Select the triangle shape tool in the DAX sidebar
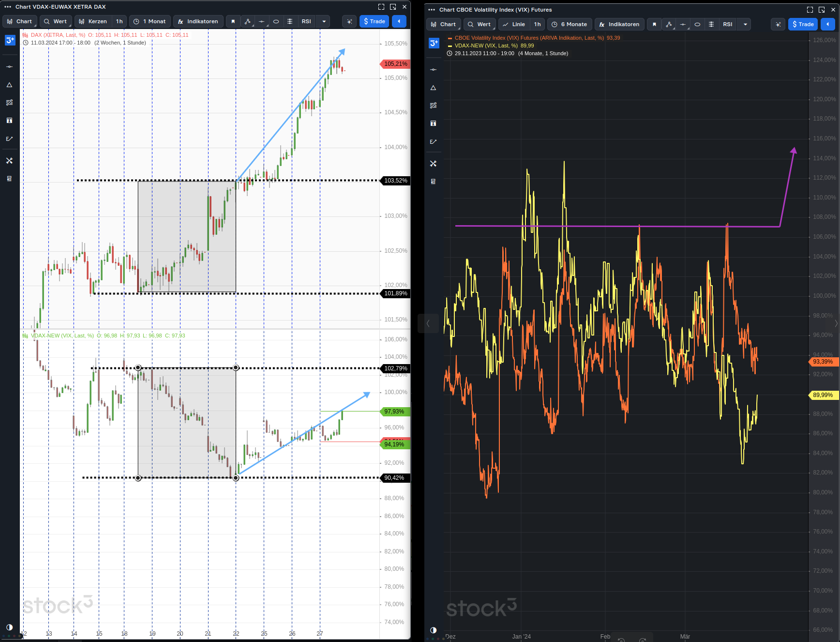Screen dimensions: 840x642 point(9,85)
